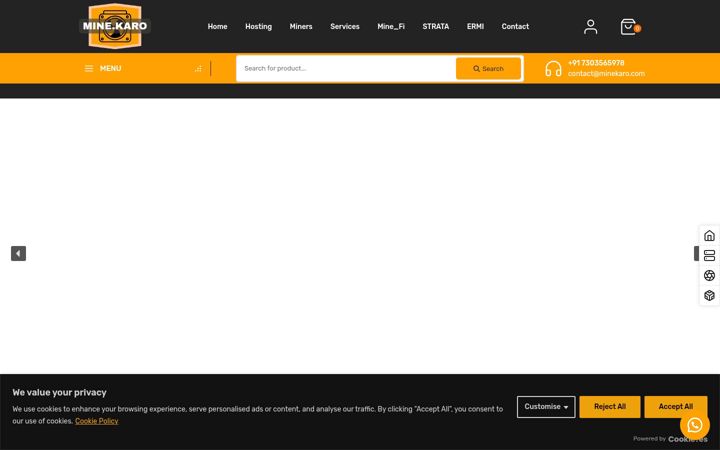Open the Hosting menu item

coord(259,27)
